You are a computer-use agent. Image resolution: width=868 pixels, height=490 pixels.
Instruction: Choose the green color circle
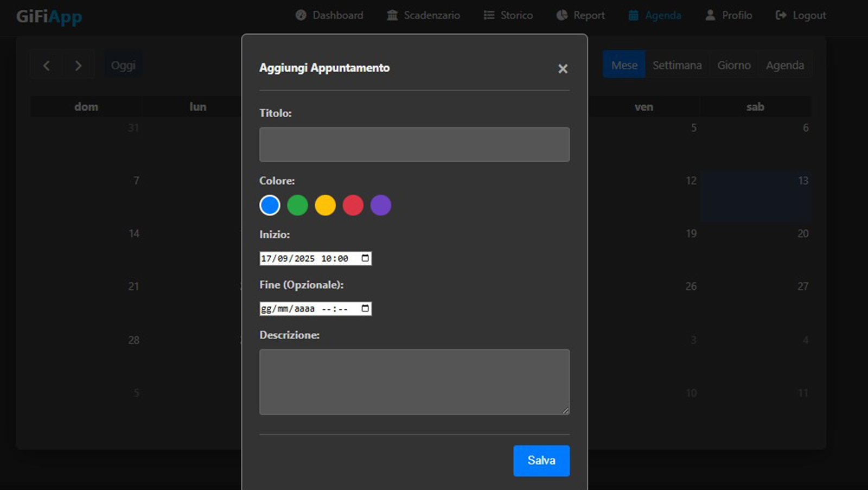[x=297, y=205]
